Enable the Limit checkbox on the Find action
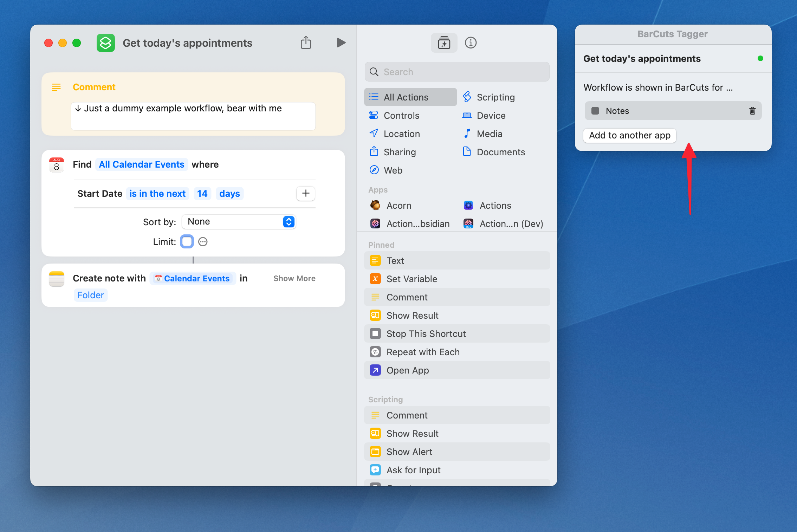This screenshot has width=797, height=532. click(x=187, y=241)
